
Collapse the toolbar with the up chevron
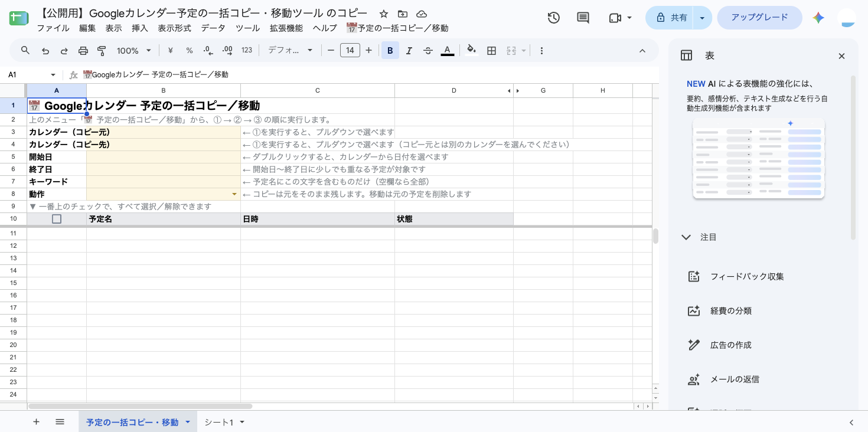[x=642, y=51]
